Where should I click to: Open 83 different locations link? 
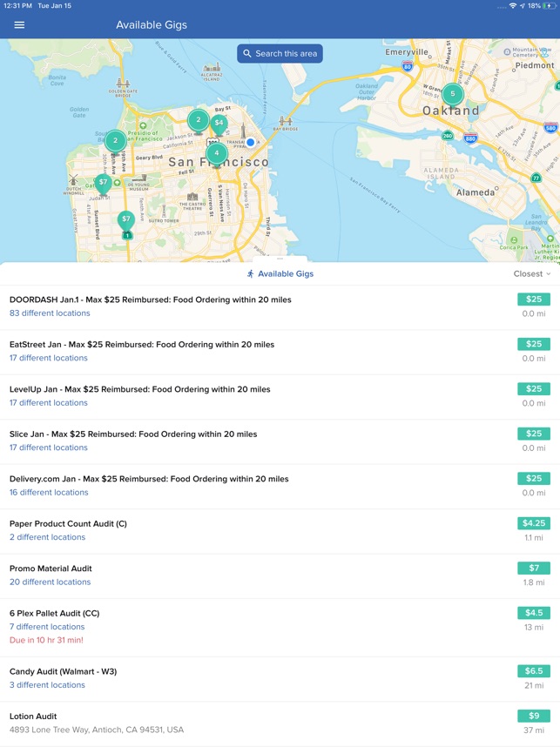coord(50,313)
